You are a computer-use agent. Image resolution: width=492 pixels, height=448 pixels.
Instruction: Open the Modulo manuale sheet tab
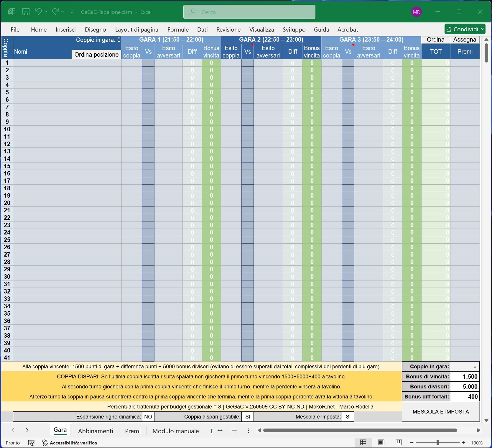[176, 431]
